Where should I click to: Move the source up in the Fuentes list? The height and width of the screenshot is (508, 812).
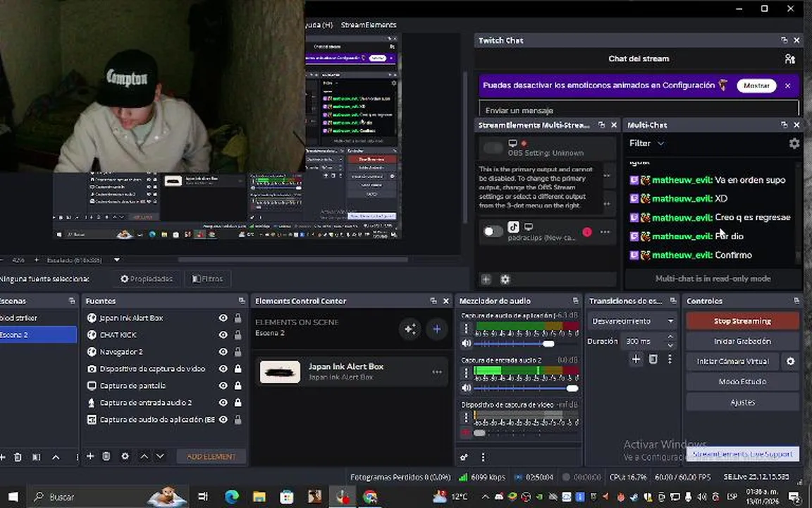[144, 456]
